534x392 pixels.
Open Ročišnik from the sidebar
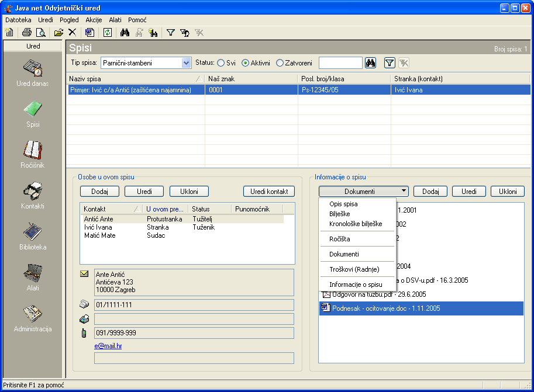tap(33, 155)
